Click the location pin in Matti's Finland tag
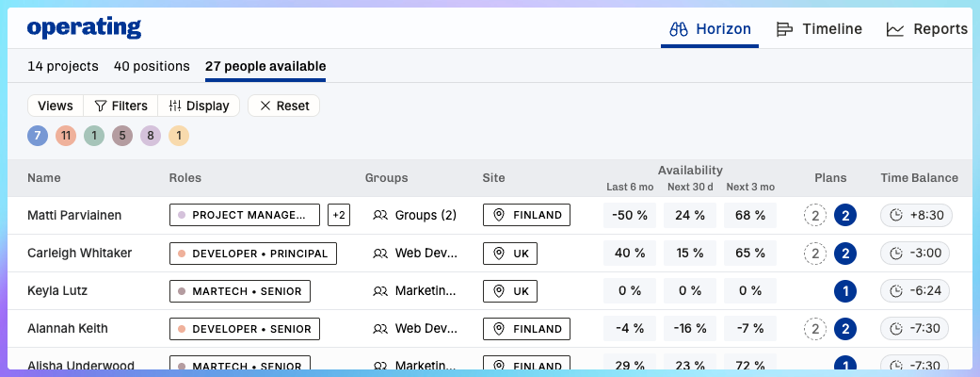The image size is (980, 377). point(498,216)
